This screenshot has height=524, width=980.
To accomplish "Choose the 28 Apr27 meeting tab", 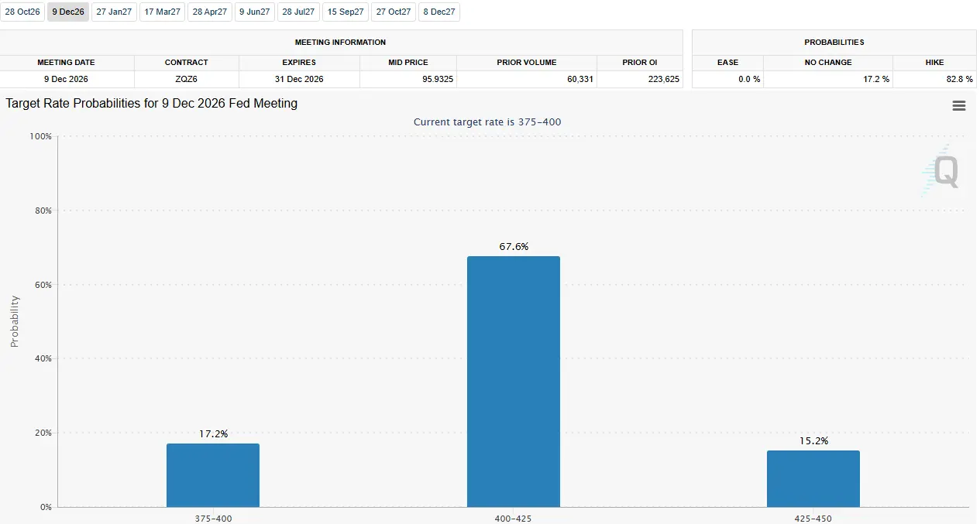I will click(x=209, y=12).
